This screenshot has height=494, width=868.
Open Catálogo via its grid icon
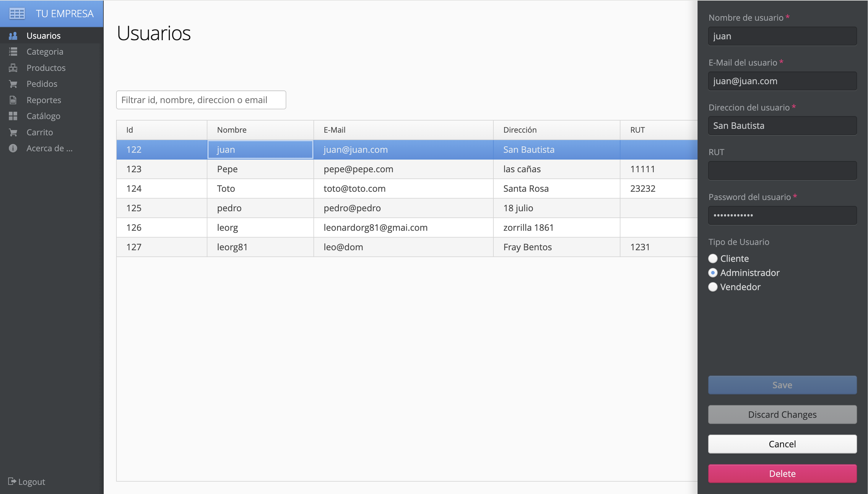[13, 116]
